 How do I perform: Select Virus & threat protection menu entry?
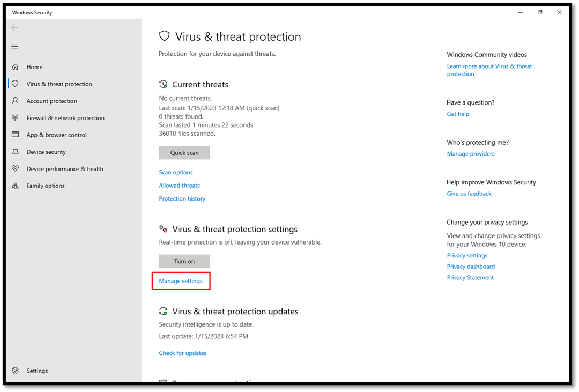59,84
